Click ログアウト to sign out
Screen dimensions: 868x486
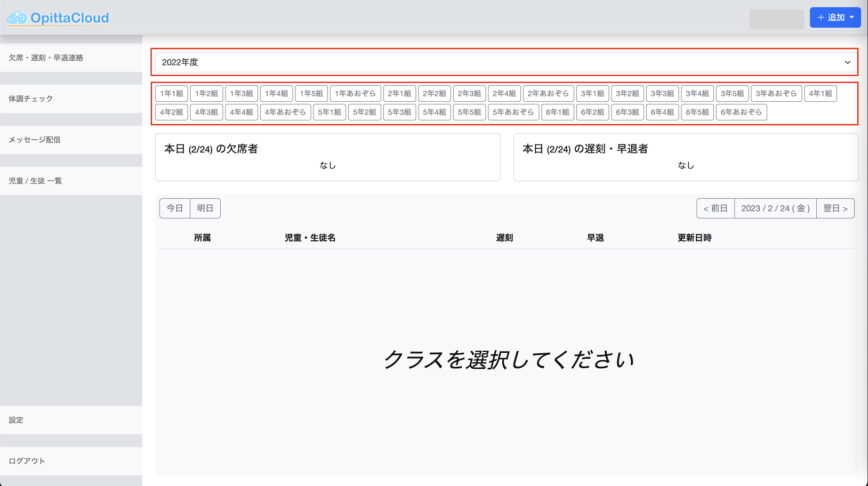[x=71, y=461]
